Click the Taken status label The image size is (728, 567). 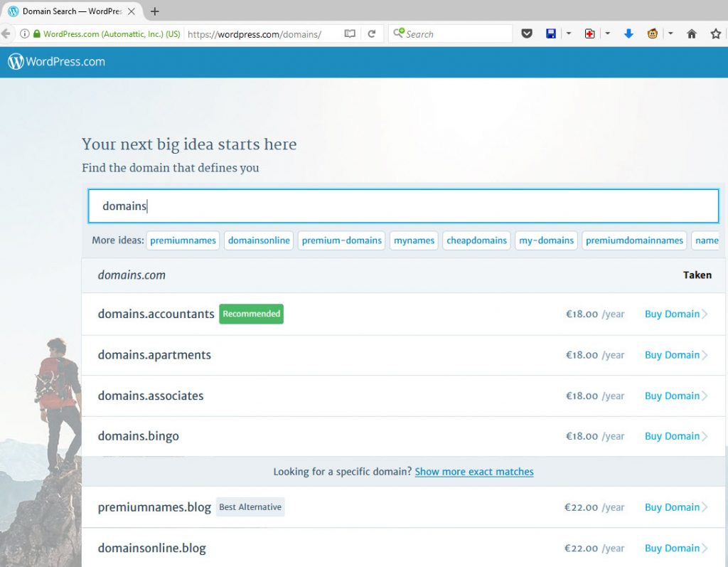coord(697,275)
